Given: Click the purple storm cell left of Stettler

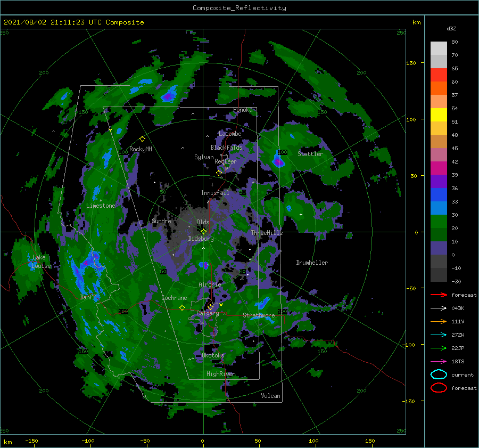Looking at the screenshot, I should pyautogui.click(x=278, y=161).
